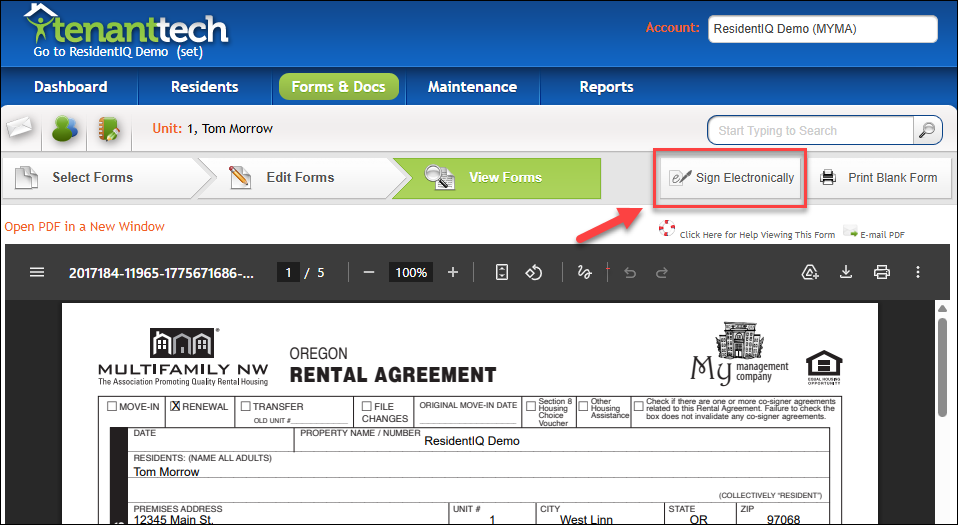Image resolution: width=958 pixels, height=525 pixels.
Task: Open the PDF viewer hamburger menu
Action: [37, 272]
